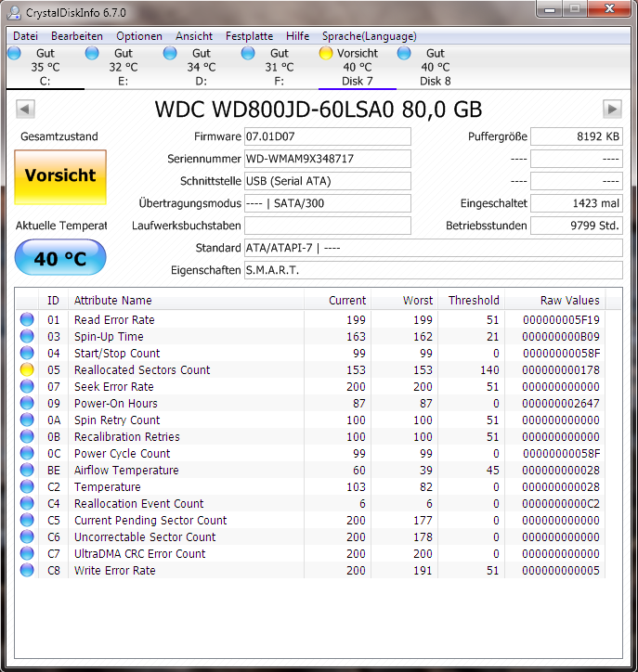Open the Hilfe menu
The height and width of the screenshot is (672, 638).
tap(297, 36)
